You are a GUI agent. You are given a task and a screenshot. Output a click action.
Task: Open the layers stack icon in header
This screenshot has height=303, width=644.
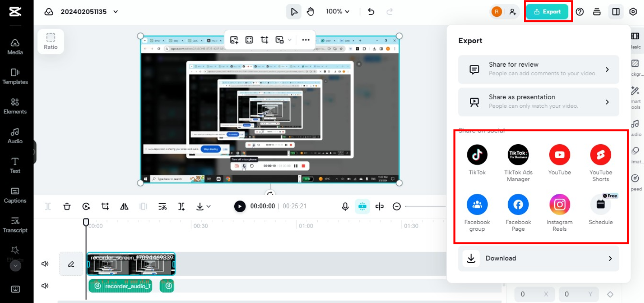click(x=597, y=12)
